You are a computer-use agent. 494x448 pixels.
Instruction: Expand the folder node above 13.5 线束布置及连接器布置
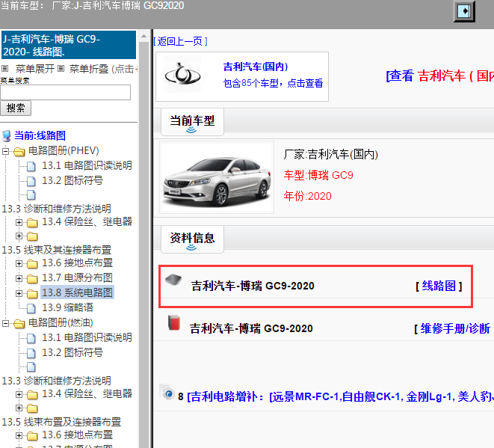click(x=19, y=408)
